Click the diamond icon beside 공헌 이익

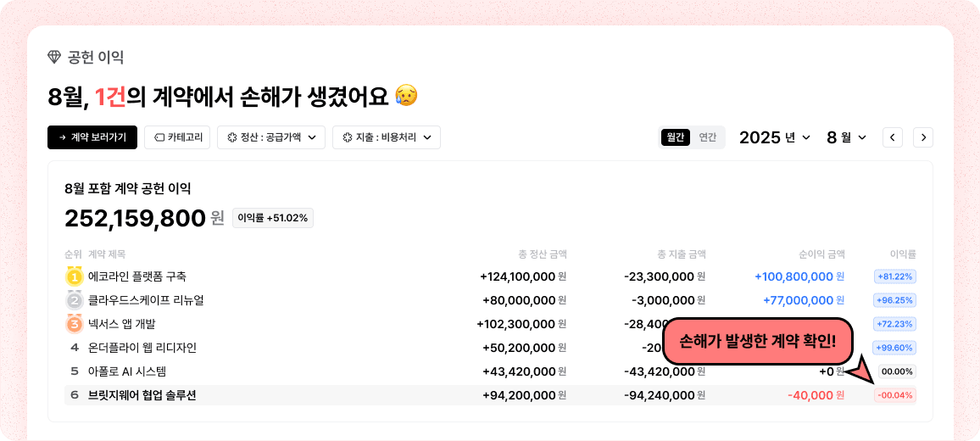54,58
